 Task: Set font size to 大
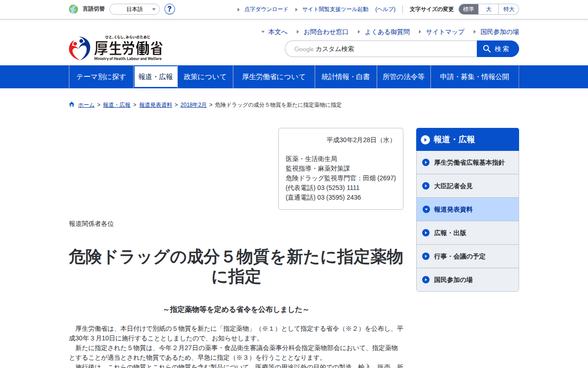click(x=488, y=9)
